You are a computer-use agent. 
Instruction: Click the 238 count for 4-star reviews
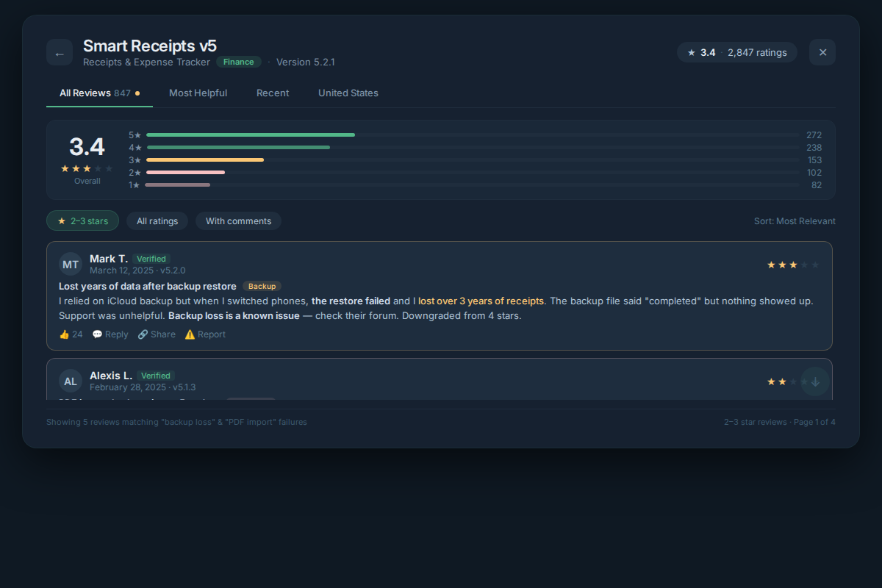(x=814, y=148)
